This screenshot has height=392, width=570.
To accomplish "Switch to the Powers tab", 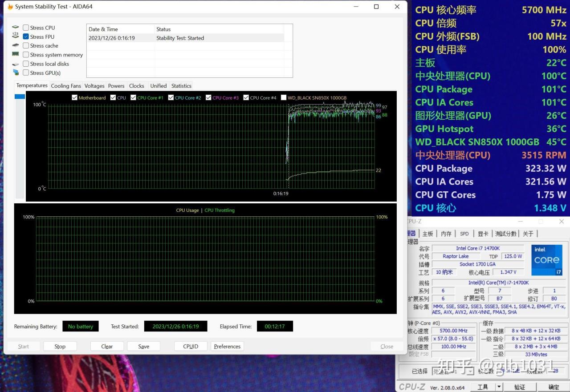I will (x=116, y=86).
